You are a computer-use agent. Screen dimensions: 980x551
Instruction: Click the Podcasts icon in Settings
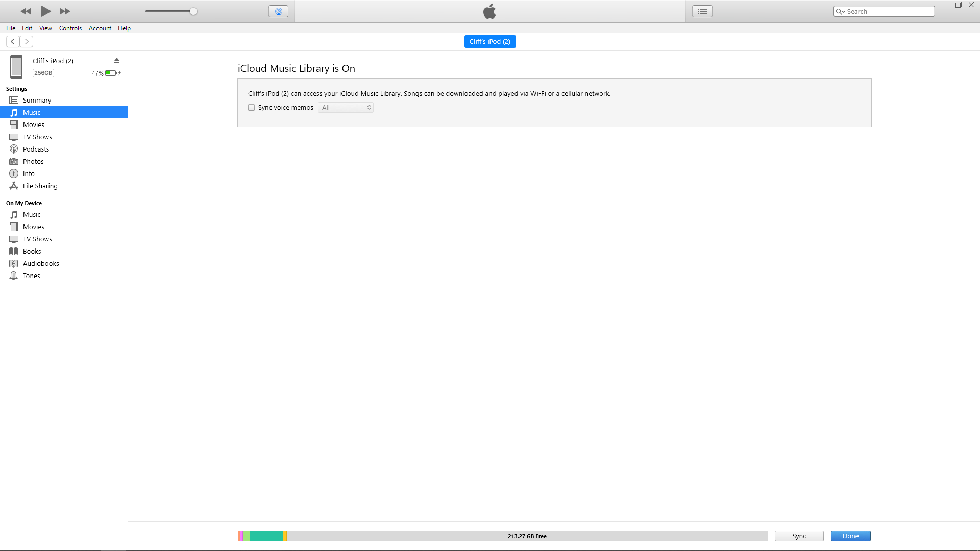coord(14,149)
